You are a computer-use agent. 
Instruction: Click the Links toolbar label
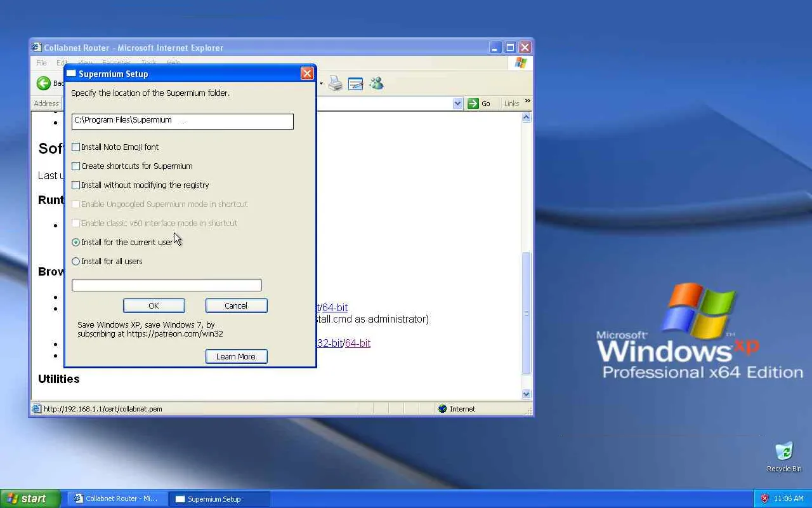(511, 104)
